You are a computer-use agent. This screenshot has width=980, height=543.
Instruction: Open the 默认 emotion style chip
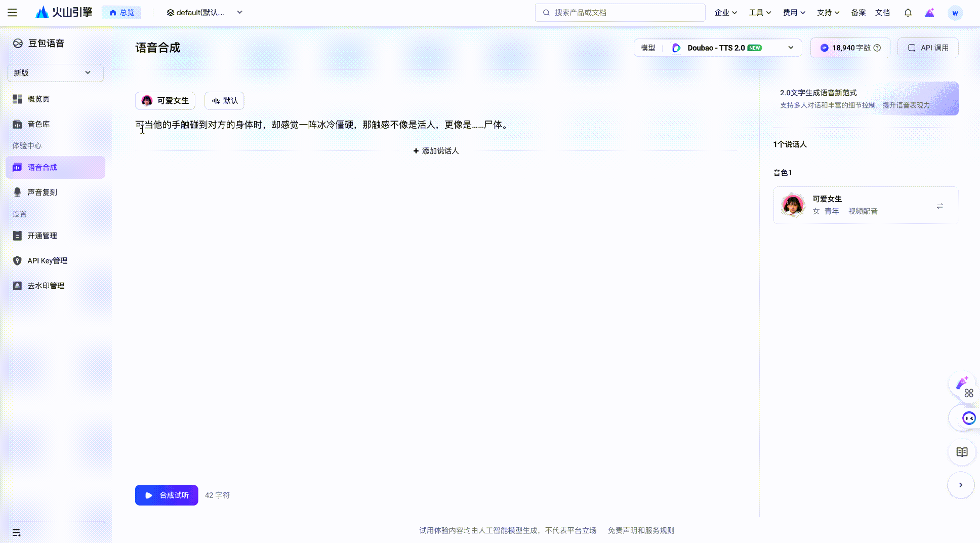pyautogui.click(x=224, y=101)
